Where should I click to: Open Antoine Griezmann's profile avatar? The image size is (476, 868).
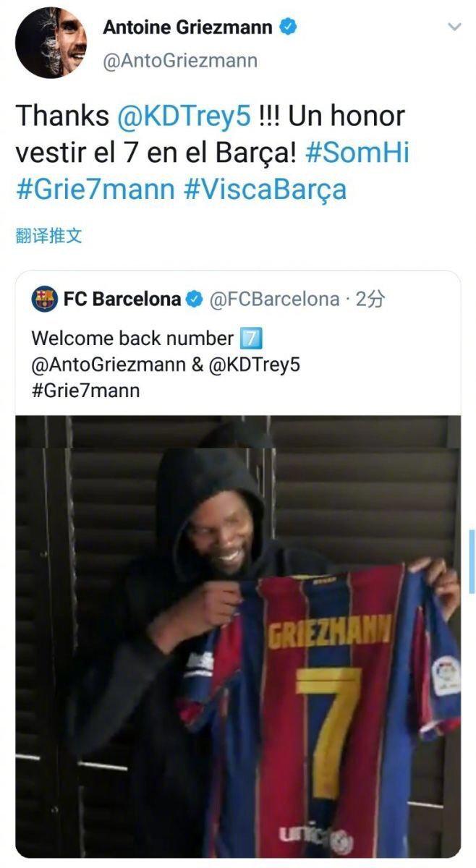click(51, 43)
